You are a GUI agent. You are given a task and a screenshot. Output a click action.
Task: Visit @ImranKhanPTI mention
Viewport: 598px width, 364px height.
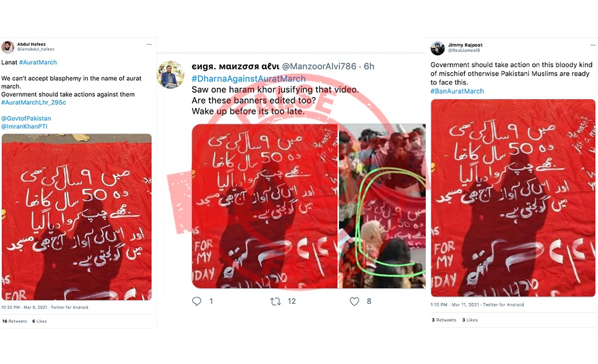point(25,126)
